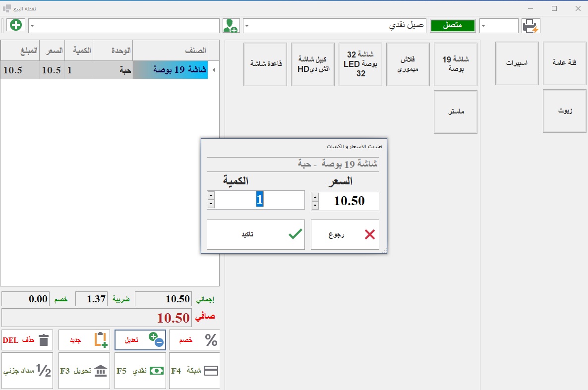
Task: Pay by card with شبكة F4 button
Action: (194, 371)
